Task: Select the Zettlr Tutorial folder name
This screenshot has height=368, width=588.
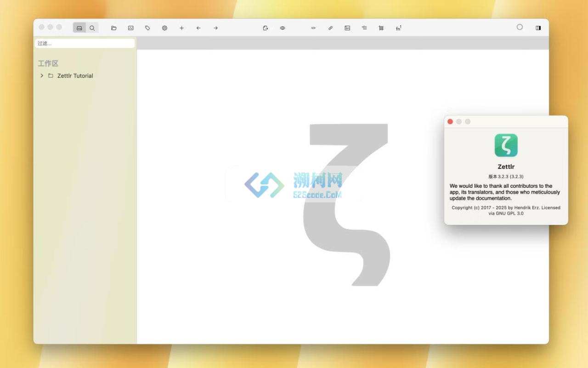Action: [75, 76]
